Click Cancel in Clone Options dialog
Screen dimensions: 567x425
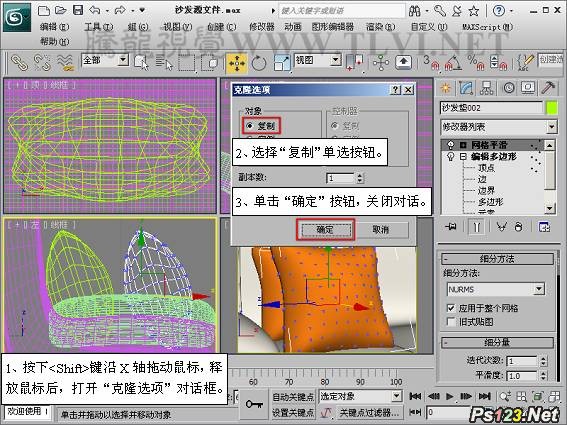coord(381,230)
